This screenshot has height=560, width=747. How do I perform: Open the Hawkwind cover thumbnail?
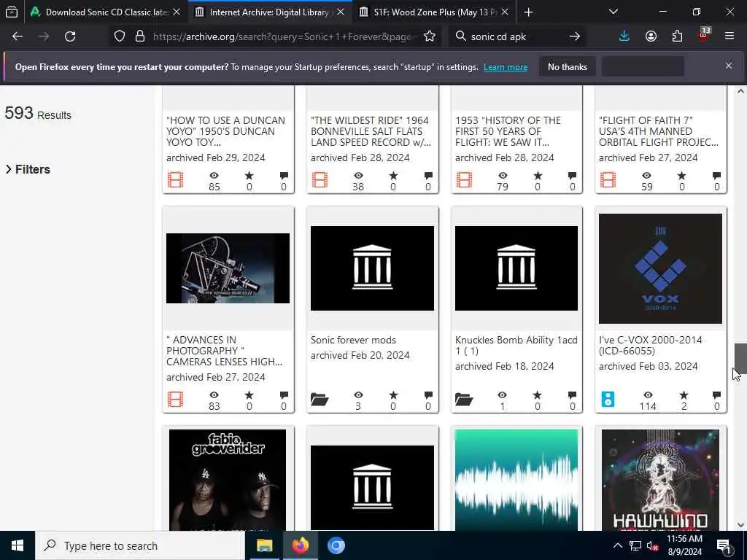click(x=660, y=480)
